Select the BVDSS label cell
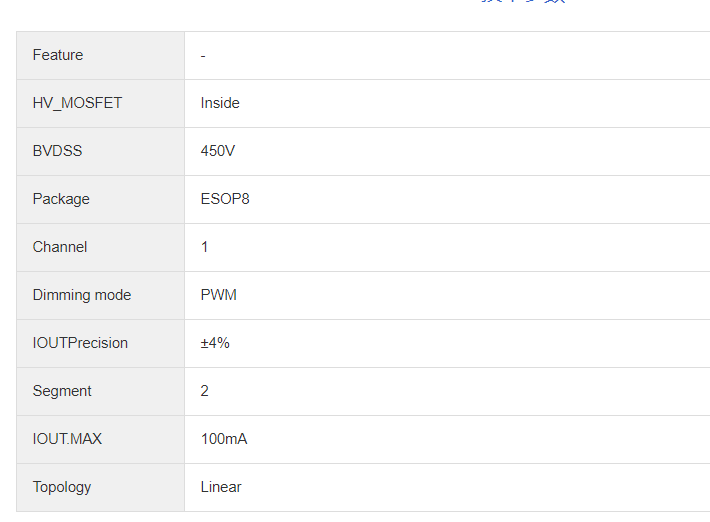This screenshot has height=522, width=710. 57,151
